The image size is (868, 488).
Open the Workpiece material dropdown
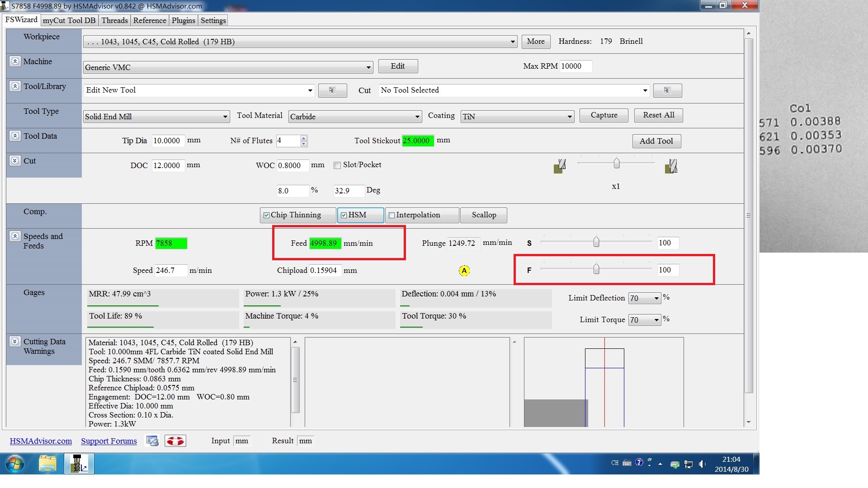click(x=512, y=42)
